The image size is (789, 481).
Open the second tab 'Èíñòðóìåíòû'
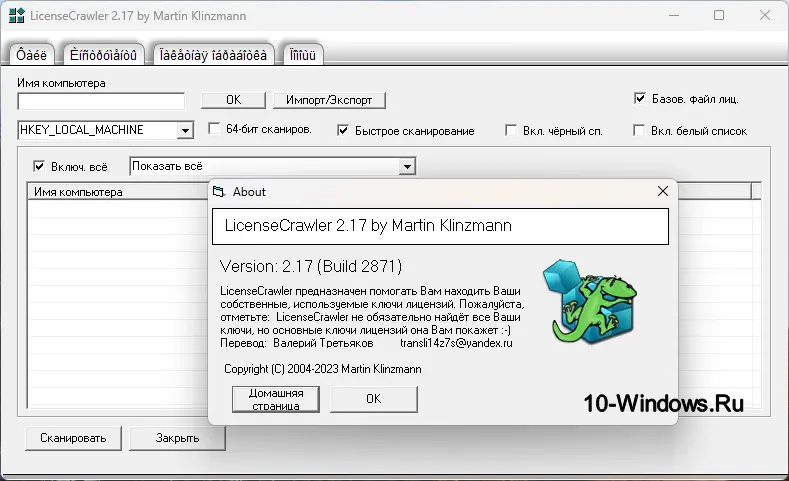coord(103,54)
